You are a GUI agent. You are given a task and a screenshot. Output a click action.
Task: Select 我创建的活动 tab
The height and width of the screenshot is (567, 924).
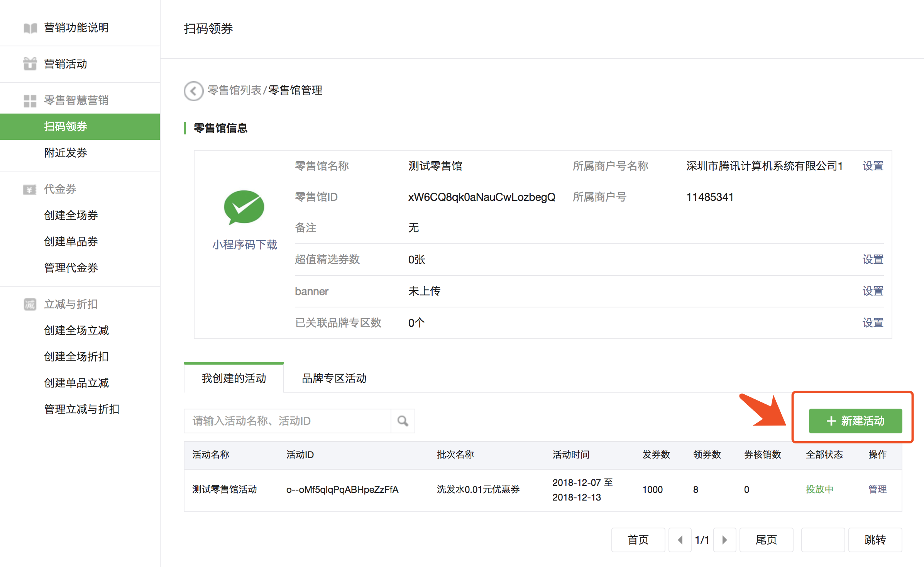pyautogui.click(x=234, y=379)
